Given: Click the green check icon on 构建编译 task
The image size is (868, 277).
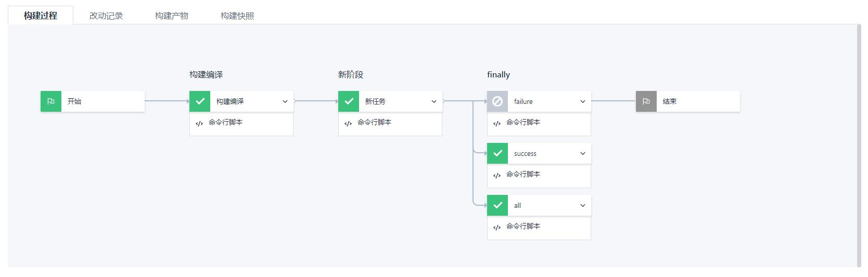Looking at the screenshot, I should point(200,101).
